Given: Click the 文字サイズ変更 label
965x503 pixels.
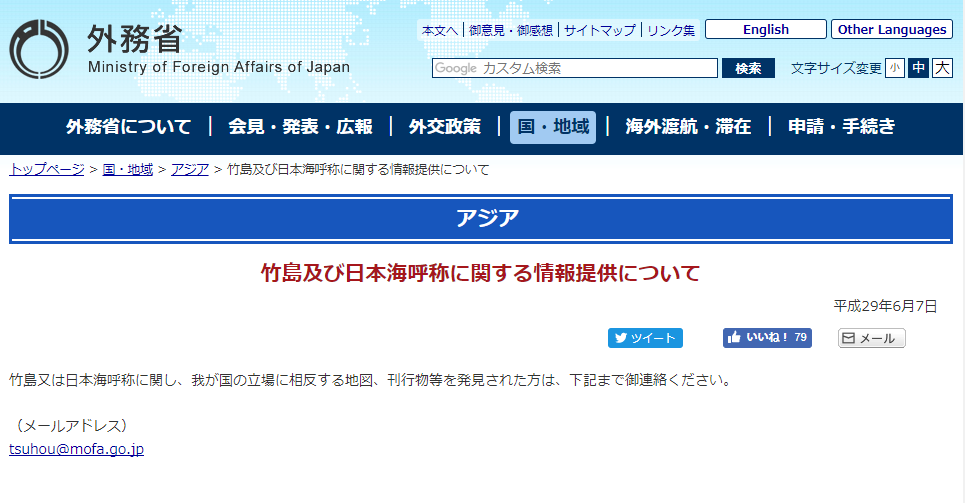Looking at the screenshot, I should [x=836, y=68].
